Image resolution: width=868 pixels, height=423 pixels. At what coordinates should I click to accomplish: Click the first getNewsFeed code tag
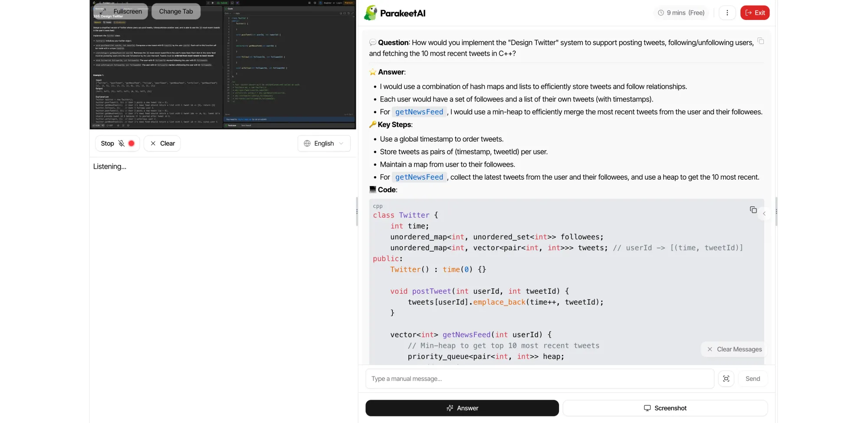419,112
